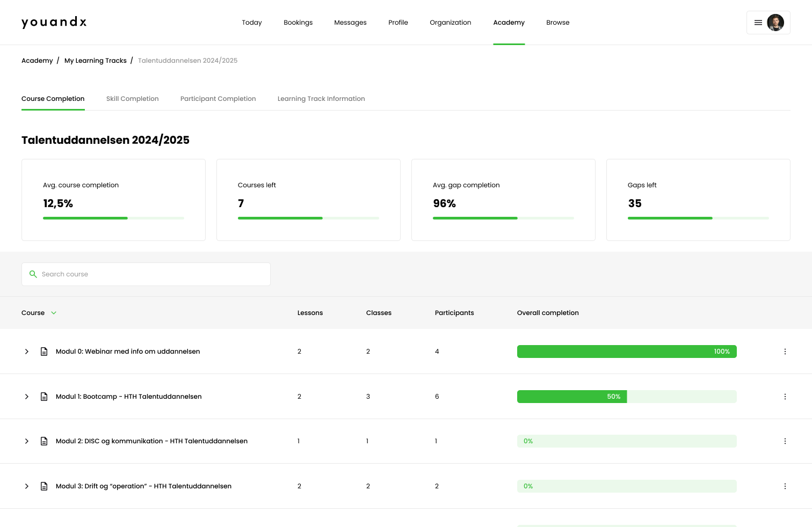This screenshot has height=527, width=812.
Task: Click Academy breadcrumb link
Action: 37,61
